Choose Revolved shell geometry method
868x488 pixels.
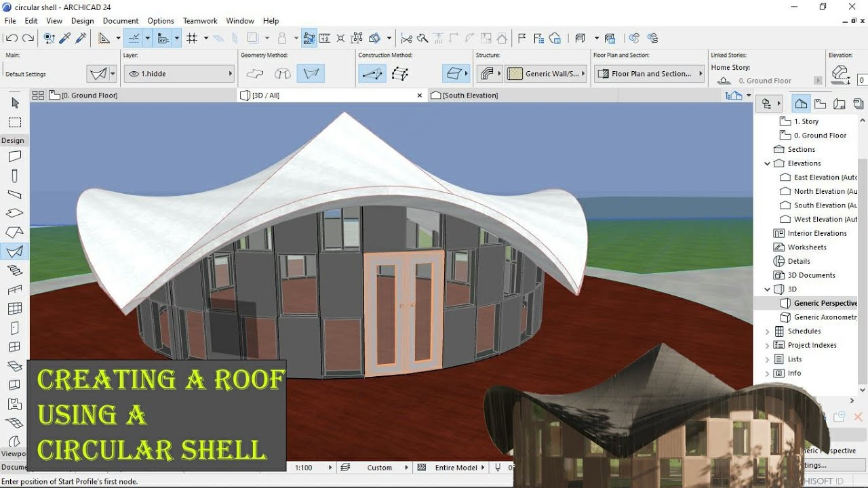[283, 74]
